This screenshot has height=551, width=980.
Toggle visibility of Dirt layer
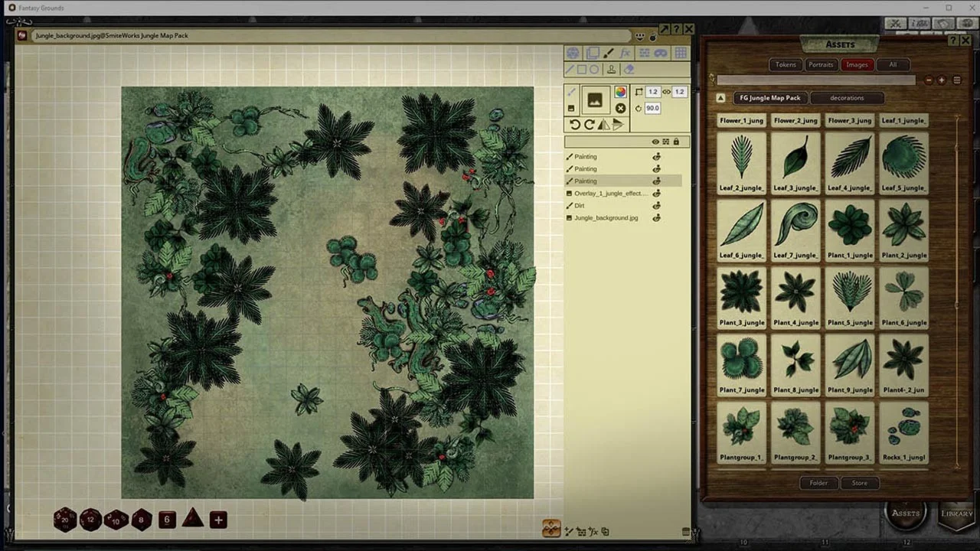656,206
